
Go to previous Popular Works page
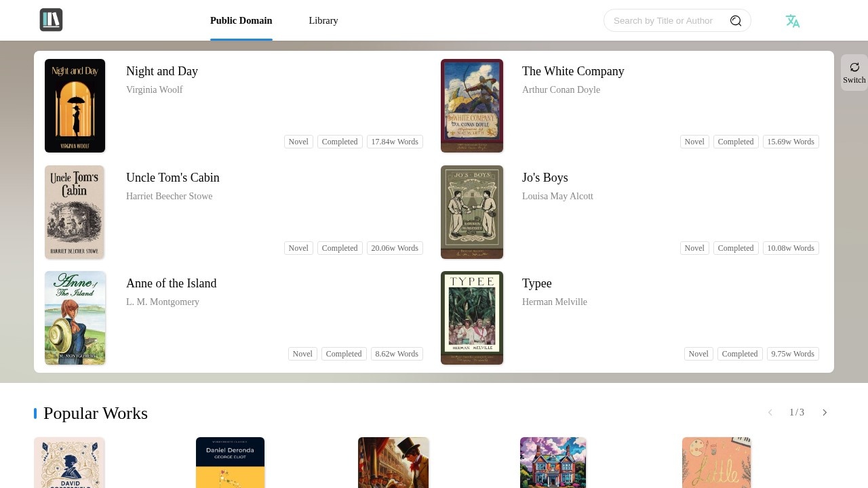point(770,413)
